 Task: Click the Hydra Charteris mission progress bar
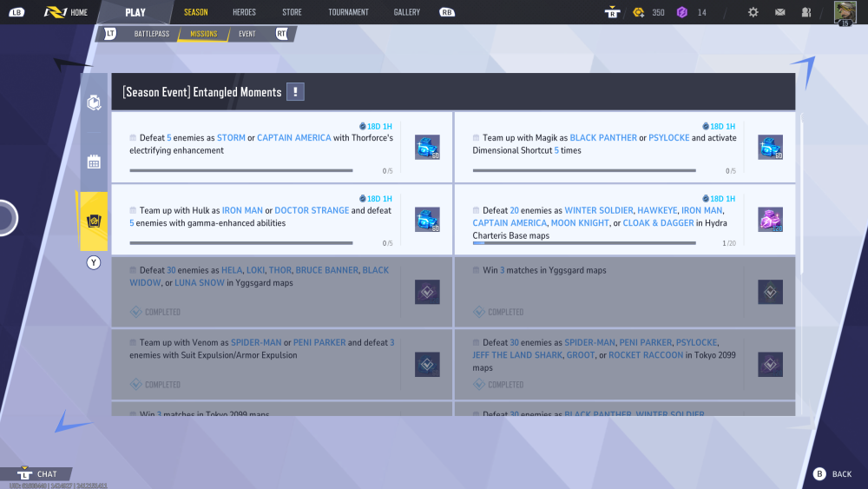(584, 243)
